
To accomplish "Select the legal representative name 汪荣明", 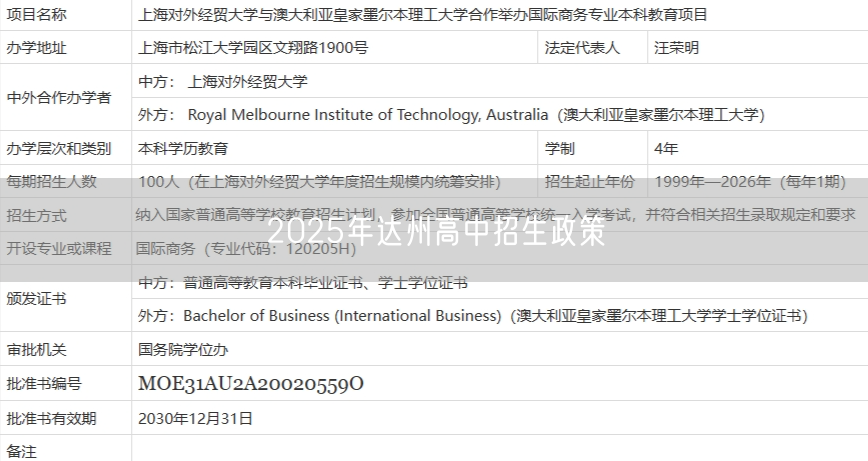I will click(x=676, y=48).
